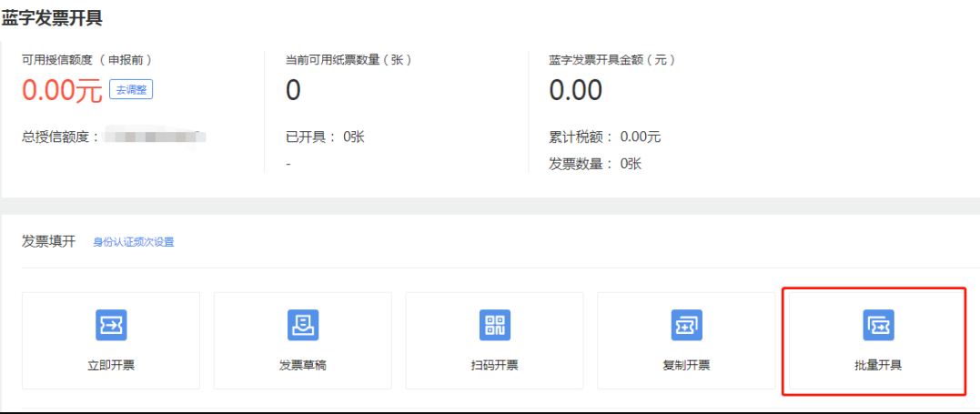The image size is (980, 414).
Task: Click the 蓝字发票开具 page title
Action: tap(51, 19)
